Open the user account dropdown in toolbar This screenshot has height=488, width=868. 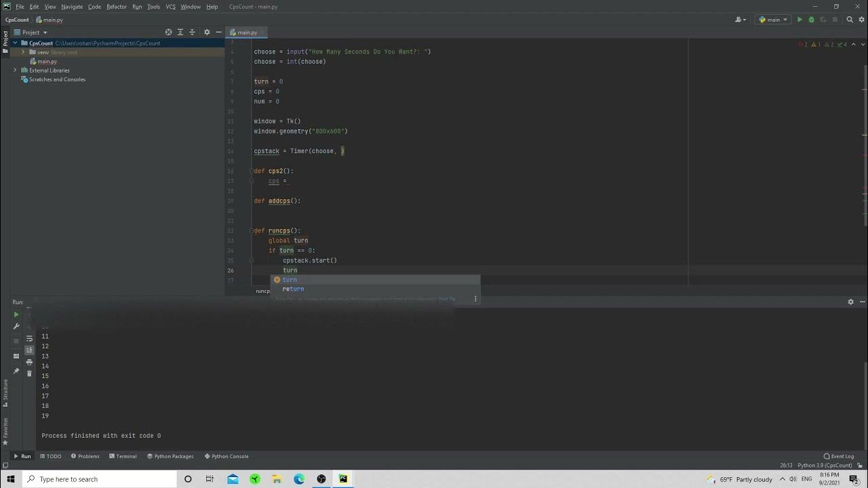point(741,20)
